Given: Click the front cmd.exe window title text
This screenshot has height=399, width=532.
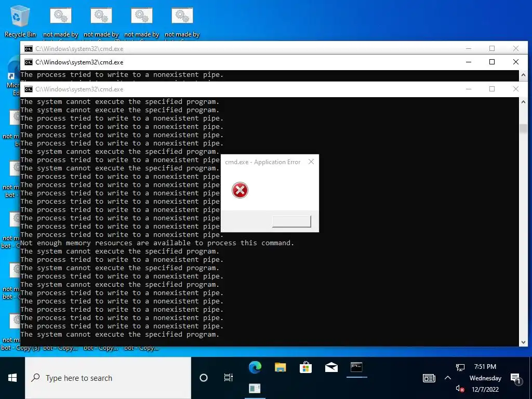Looking at the screenshot, I should 79,89.
